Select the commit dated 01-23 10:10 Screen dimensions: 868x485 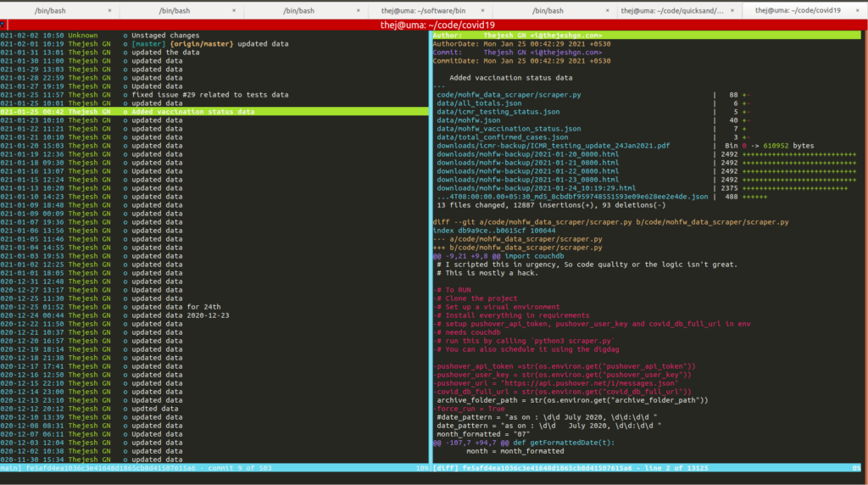click(x=214, y=120)
